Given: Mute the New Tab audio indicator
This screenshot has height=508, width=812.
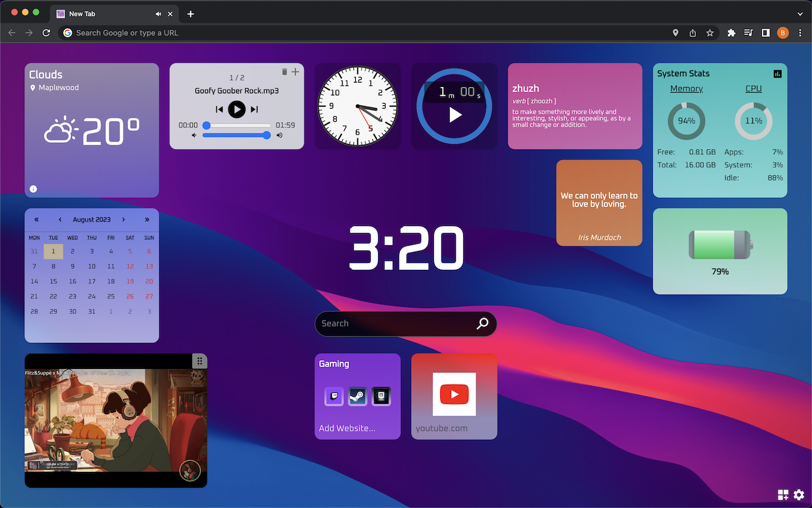Looking at the screenshot, I should [158, 14].
